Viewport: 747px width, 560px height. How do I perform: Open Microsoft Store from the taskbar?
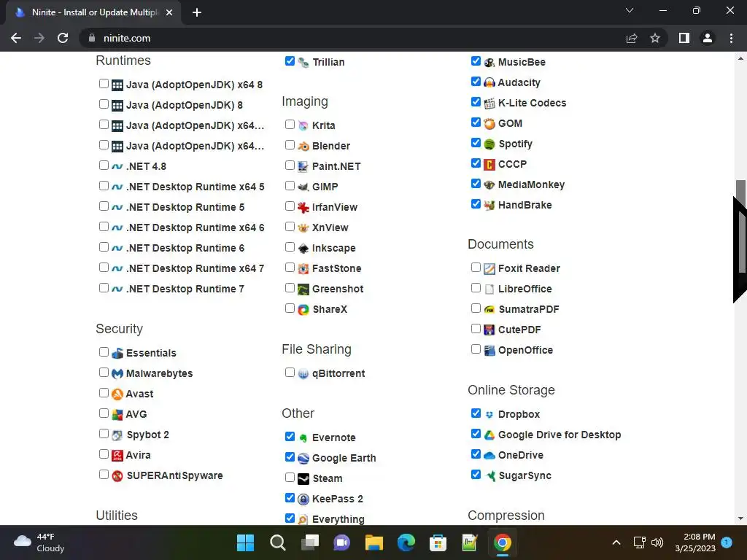point(438,542)
